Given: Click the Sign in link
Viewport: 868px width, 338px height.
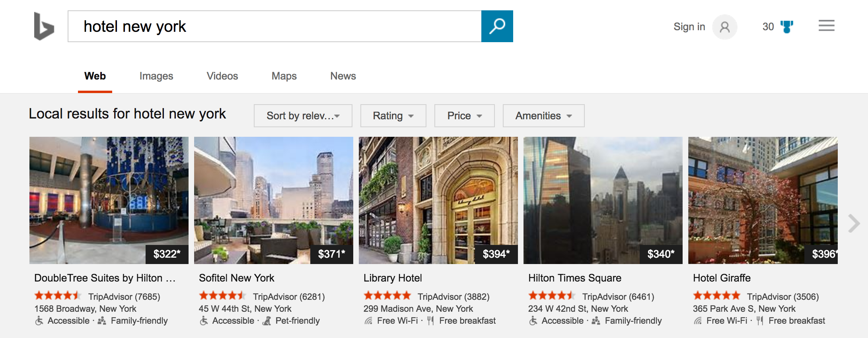Looking at the screenshot, I should click(x=689, y=27).
